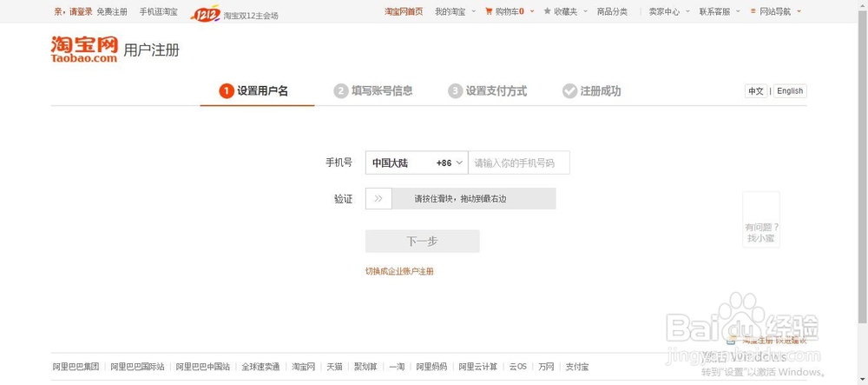This screenshot has height=385, width=868.
Task: Click 切换成企业账户注册 link
Action: click(x=399, y=271)
